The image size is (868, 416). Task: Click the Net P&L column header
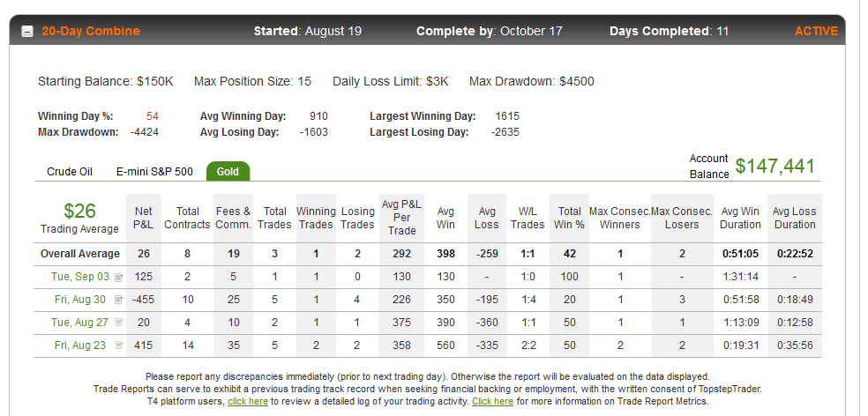coord(144,218)
